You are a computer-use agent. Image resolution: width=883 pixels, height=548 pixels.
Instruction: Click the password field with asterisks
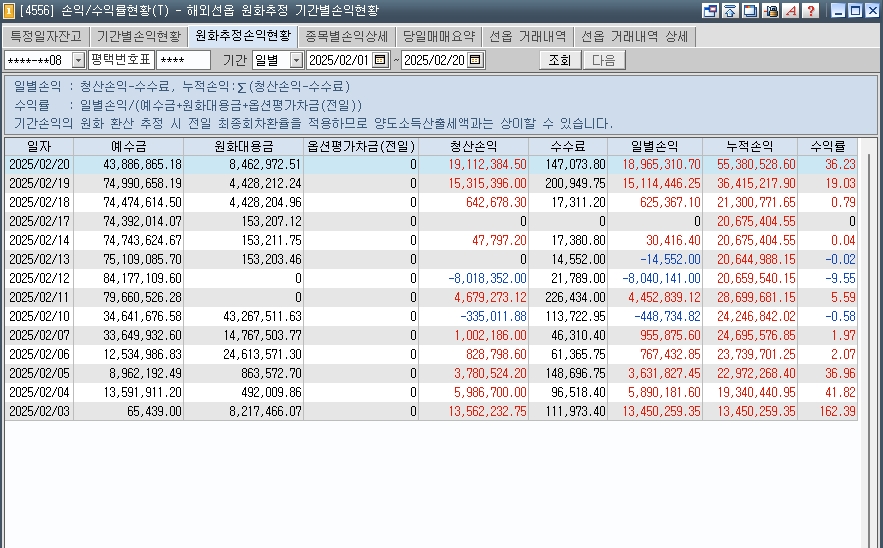(184, 60)
